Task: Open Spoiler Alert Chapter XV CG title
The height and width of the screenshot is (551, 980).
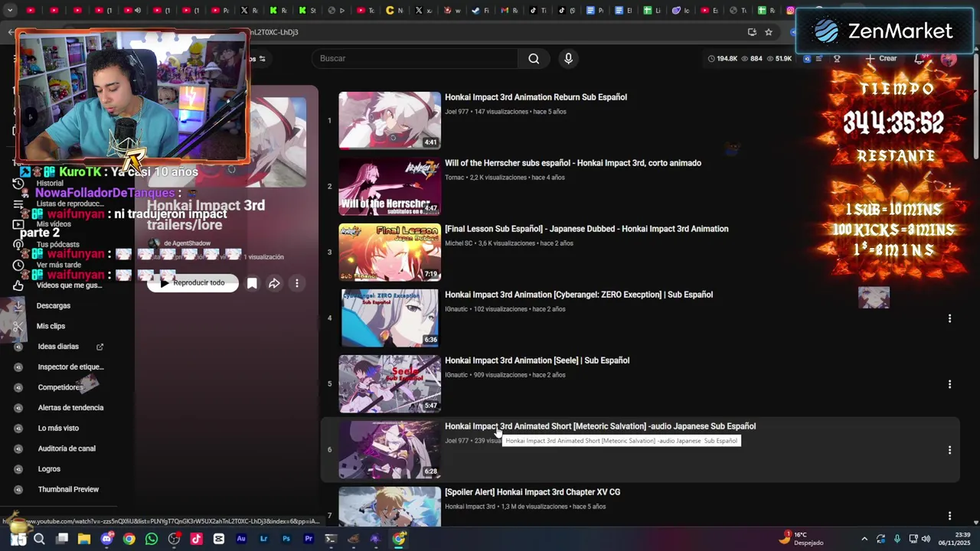Action: (x=533, y=492)
